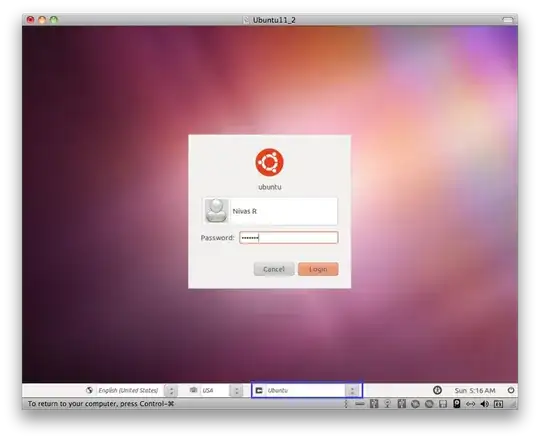The height and width of the screenshot is (440, 540).
Task: Click the floppy disk icon in status bar
Action: (x=443, y=404)
